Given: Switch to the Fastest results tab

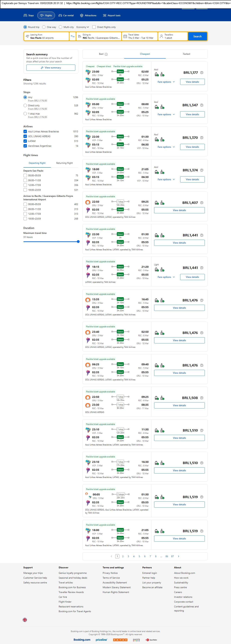Looking at the screenshot, I should tap(186, 54).
